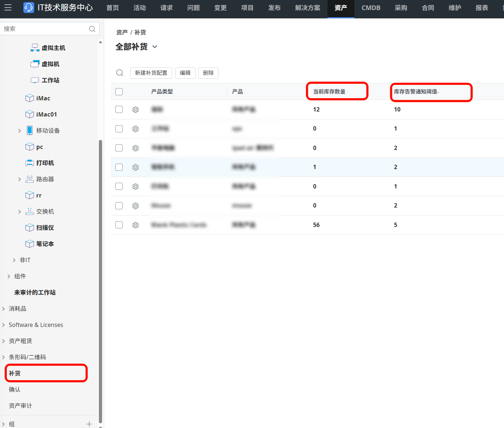
Task: Click the plus icon next to 组
Action: click(x=89, y=424)
